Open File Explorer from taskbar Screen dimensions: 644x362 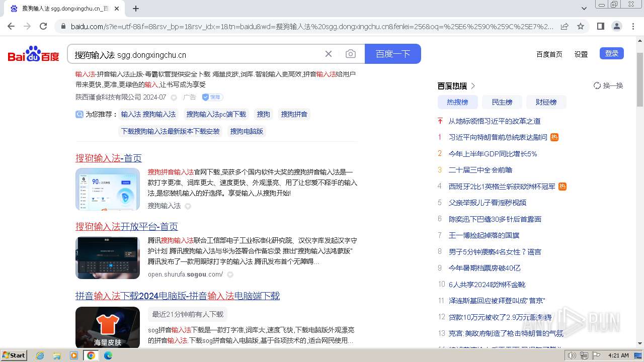pyautogui.click(x=57, y=355)
